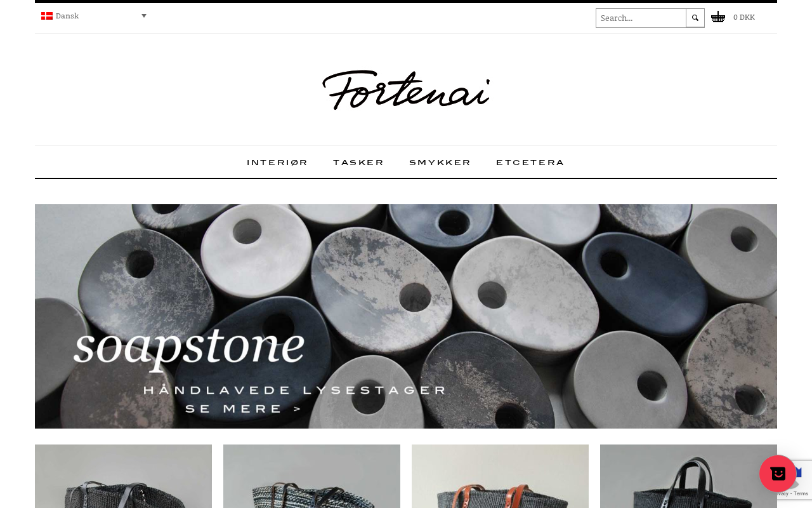This screenshot has height=508, width=812.
Task: Open the blue striped basket product thumbnail
Action: coord(311,476)
